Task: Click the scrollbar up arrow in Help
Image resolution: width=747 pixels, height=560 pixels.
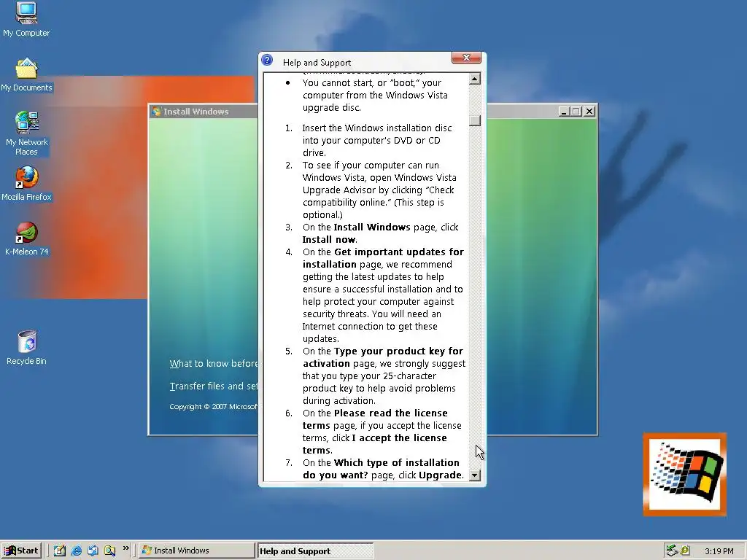Action: (x=474, y=79)
